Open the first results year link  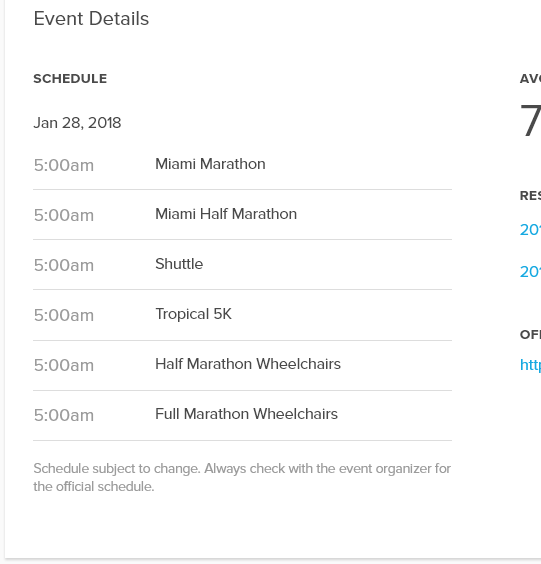pos(530,230)
